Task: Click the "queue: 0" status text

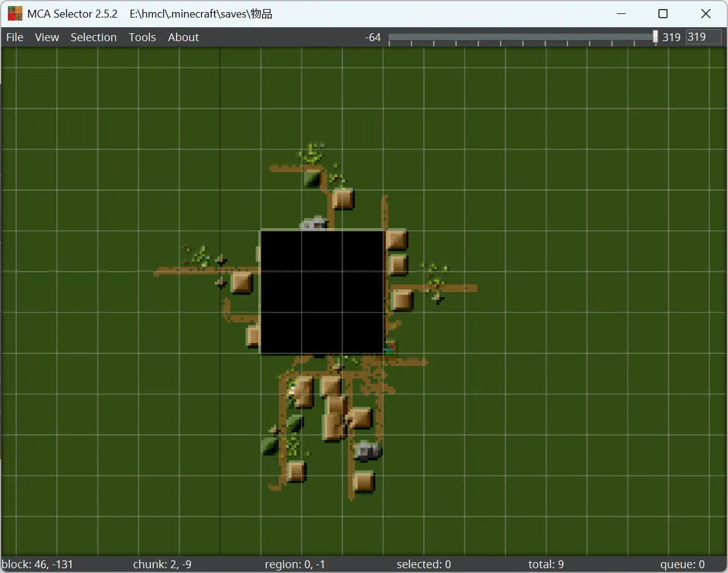Action: (x=682, y=565)
